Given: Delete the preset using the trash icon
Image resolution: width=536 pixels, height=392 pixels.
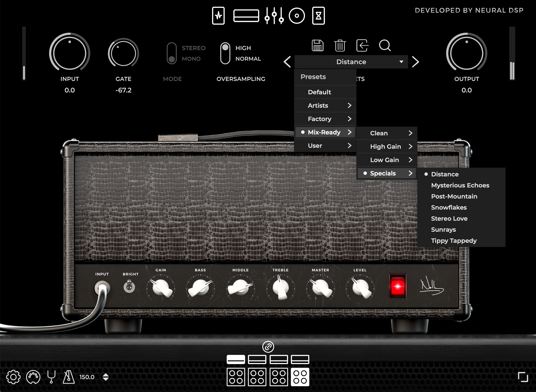Looking at the screenshot, I should (340, 46).
